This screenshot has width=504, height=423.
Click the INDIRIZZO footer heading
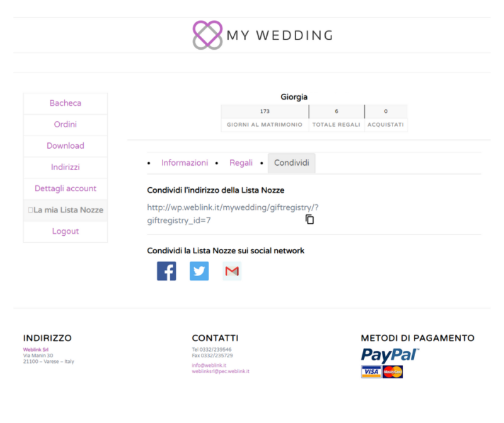(47, 338)
